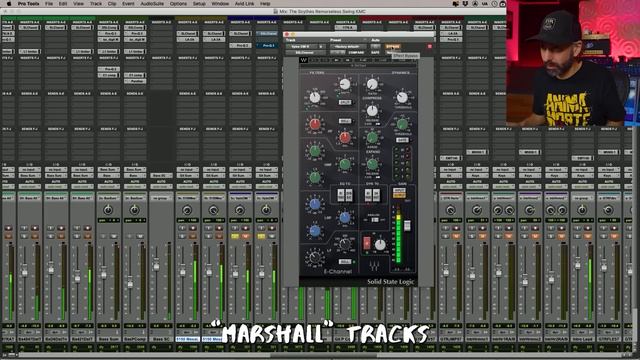Click the compressor release knob
This screenshot has height=360, width=640.
(x=372, y=110)
